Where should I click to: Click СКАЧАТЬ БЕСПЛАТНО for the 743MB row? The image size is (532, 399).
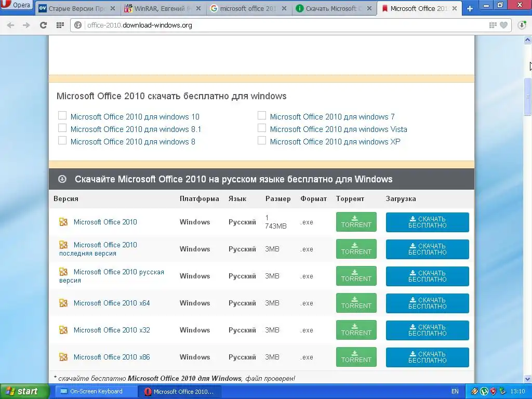pyautogui.click(x=428, y=222)
